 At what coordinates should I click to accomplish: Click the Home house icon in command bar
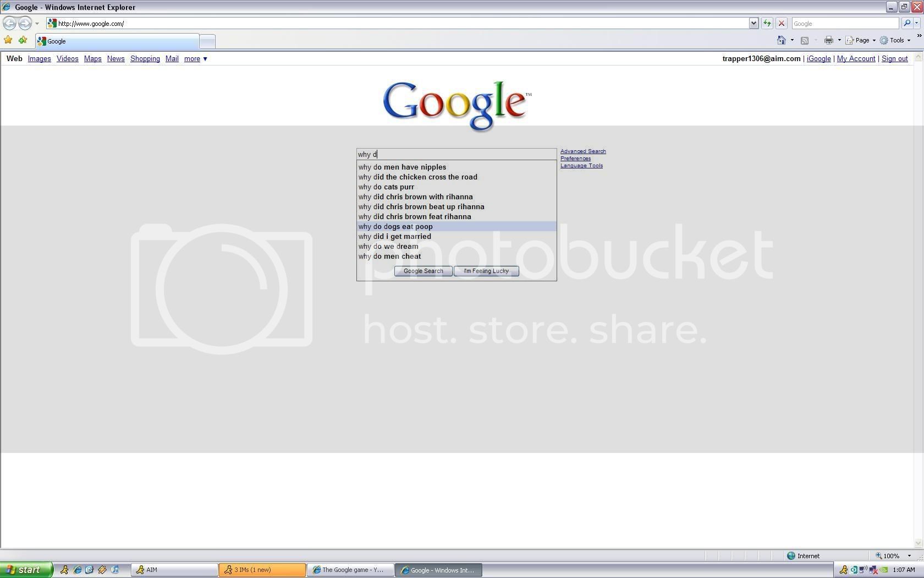[x=781, y=40]
